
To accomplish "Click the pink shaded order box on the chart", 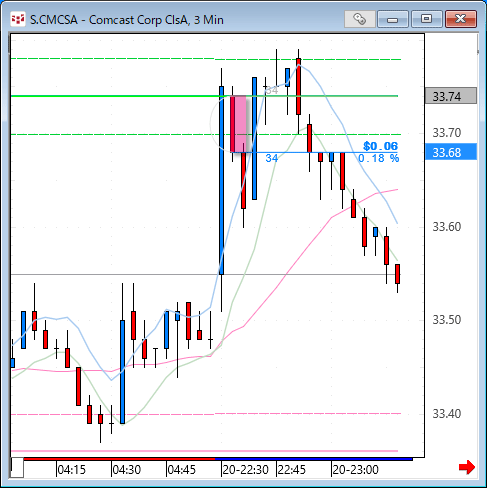I will tap(239, 124).
